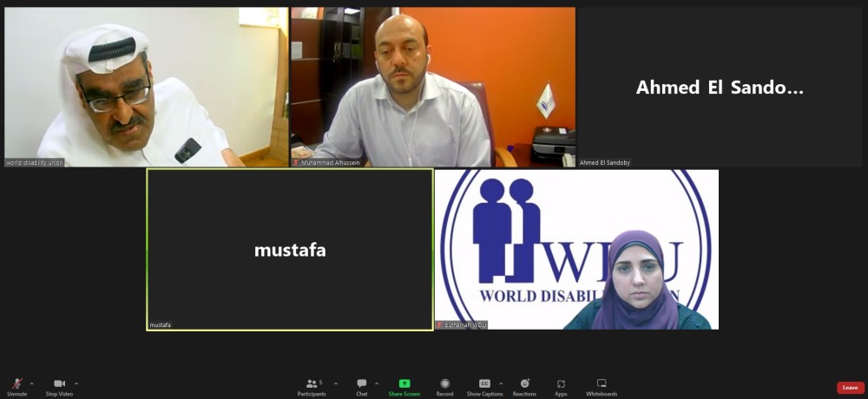Start Share Screen
Screen dimensions: 868x399
(x=404, y=387)
